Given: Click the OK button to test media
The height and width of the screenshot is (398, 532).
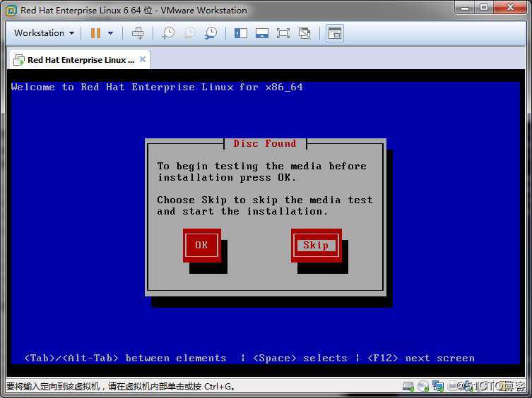Looking at the screenshot, I should coord(202,245).
